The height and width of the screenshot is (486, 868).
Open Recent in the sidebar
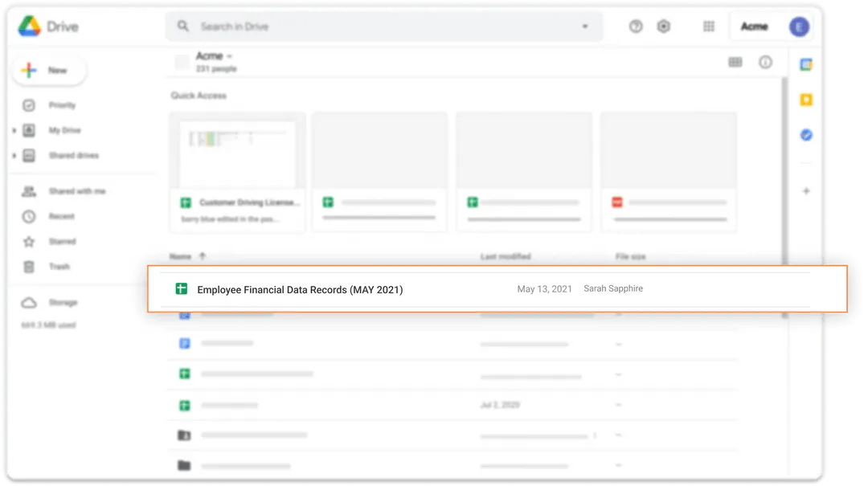61,216
